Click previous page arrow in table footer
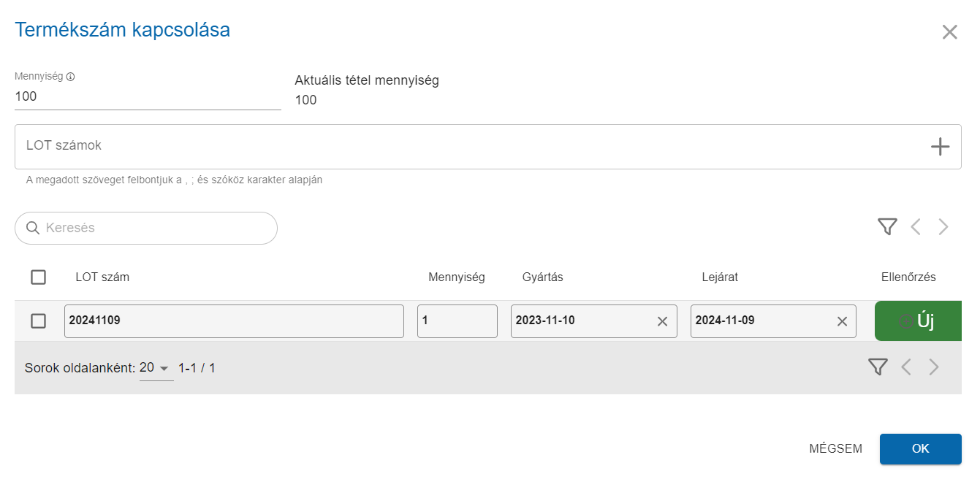The image size is (980, 479). click(x=906, y=367)
